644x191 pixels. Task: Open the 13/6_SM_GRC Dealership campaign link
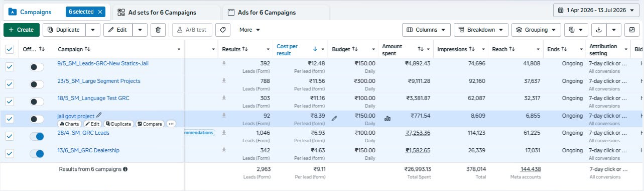[x=88, y=150]
